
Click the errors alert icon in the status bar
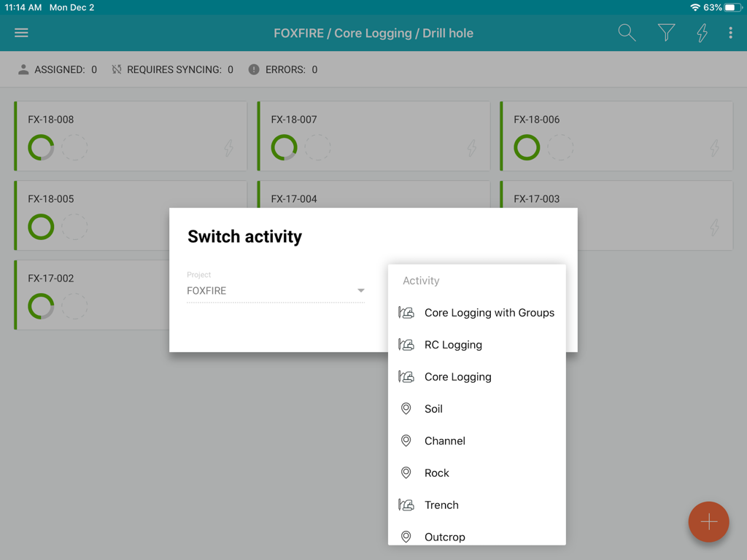pyautogui.click(x=252, y=69)
